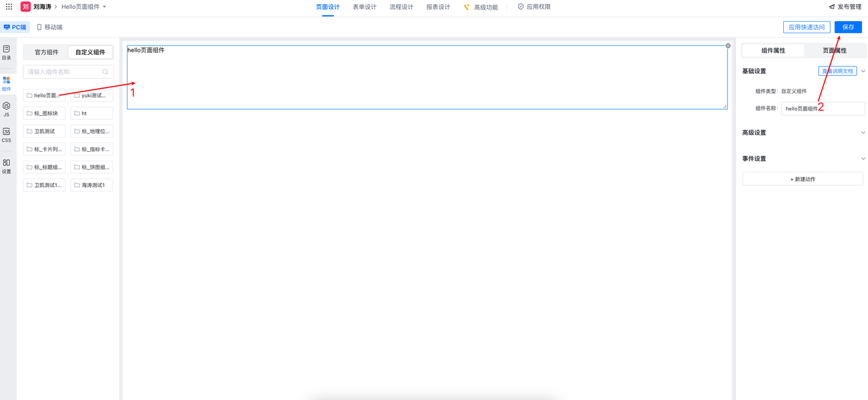Switch to PC端 preview mode
The width and height of the screenshot is (868, 400).
(15, 27)
